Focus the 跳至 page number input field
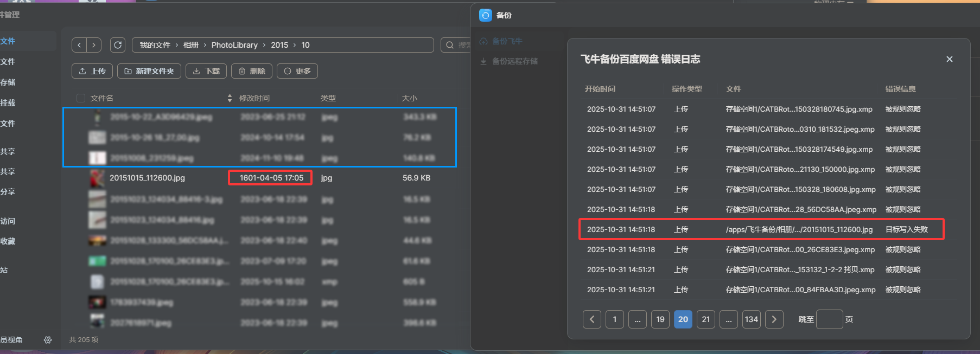Screen dimensions: 980x354 click(830, 319)
